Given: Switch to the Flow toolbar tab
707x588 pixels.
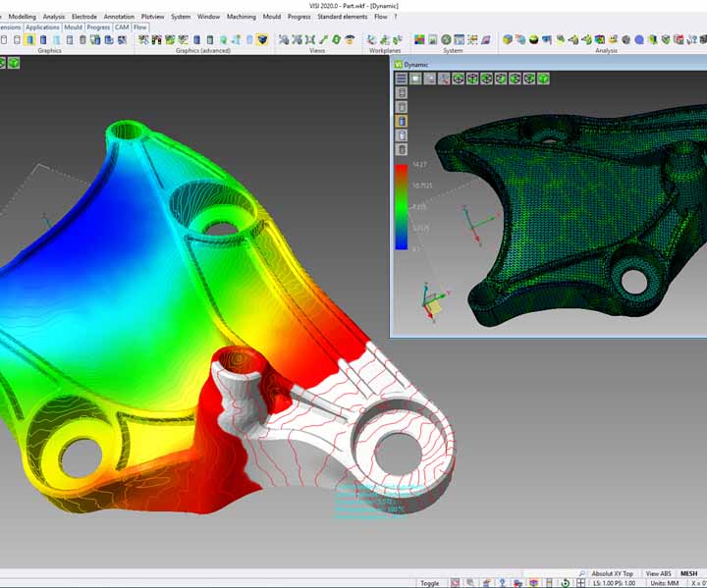Looking at the screenshot, I should pyautogui.click(x=140, y=27).
